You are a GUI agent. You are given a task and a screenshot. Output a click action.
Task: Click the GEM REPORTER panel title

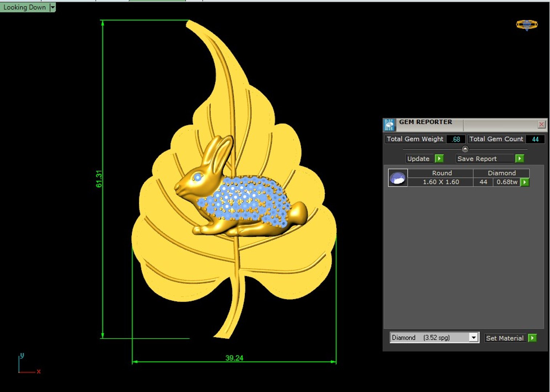click(426, 122)
